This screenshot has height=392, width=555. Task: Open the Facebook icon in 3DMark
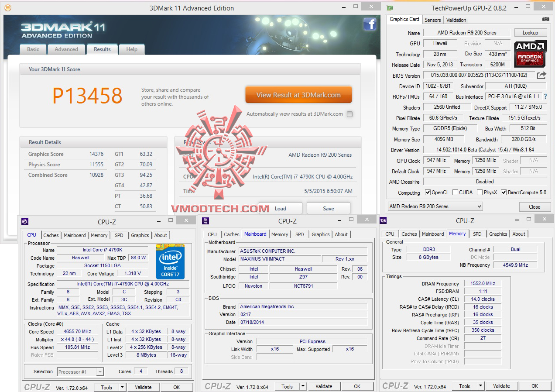370,24
